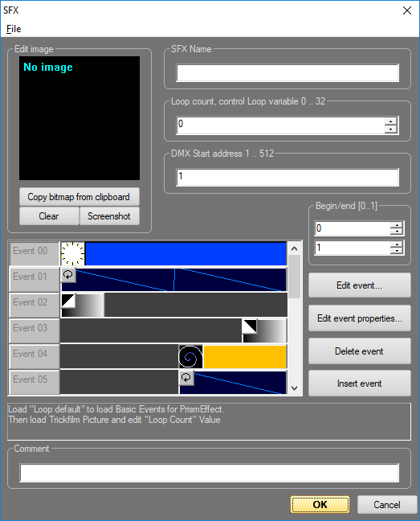Click the orange bar of Event 04
The width and height of the screenshot is (420, 521).
point(245,356)
